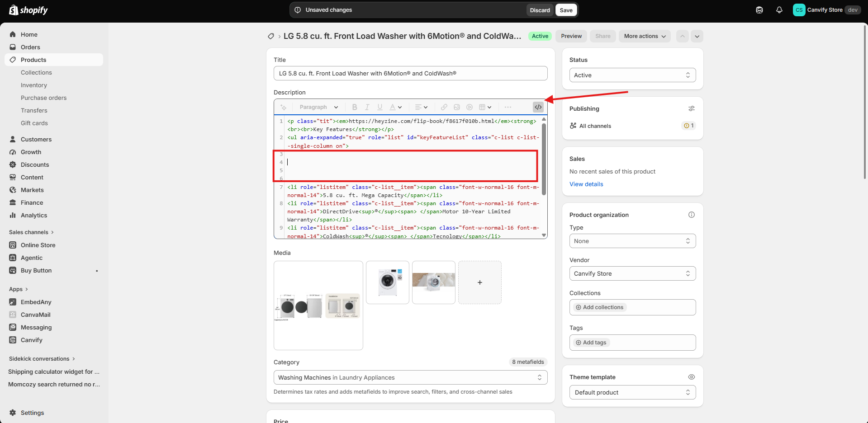Open Status Active dropdown
The height and width of the screenshot is (423, 868).
(632, 75)
